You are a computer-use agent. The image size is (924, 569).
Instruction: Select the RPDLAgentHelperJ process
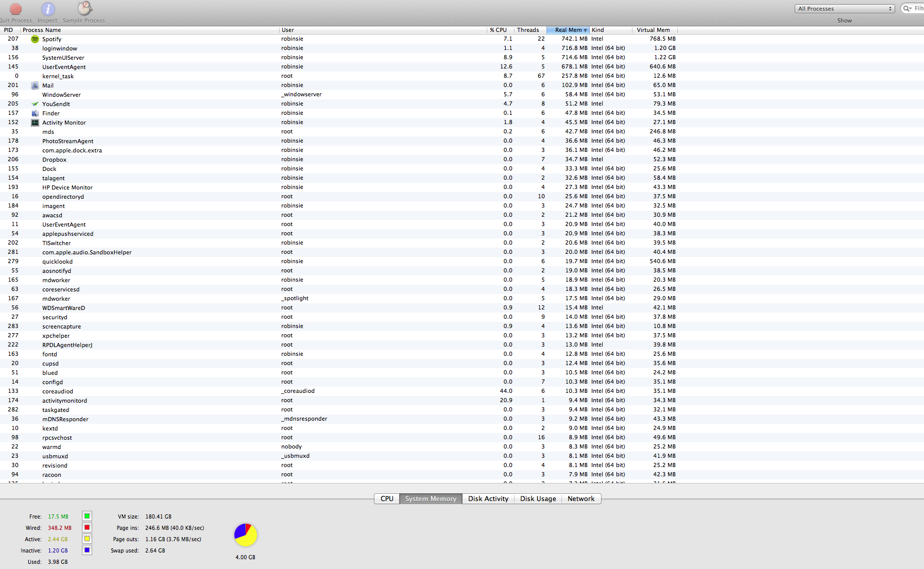coord(67,345)
